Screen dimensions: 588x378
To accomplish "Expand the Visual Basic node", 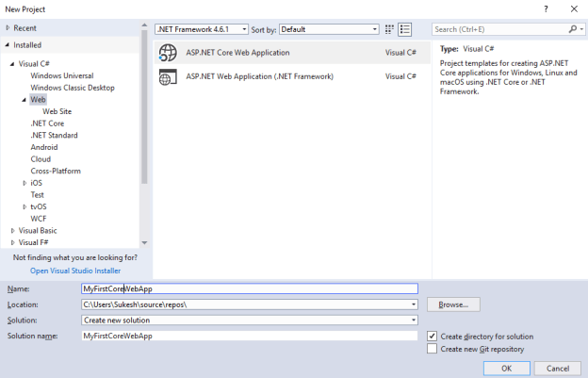I will [13, 231].
